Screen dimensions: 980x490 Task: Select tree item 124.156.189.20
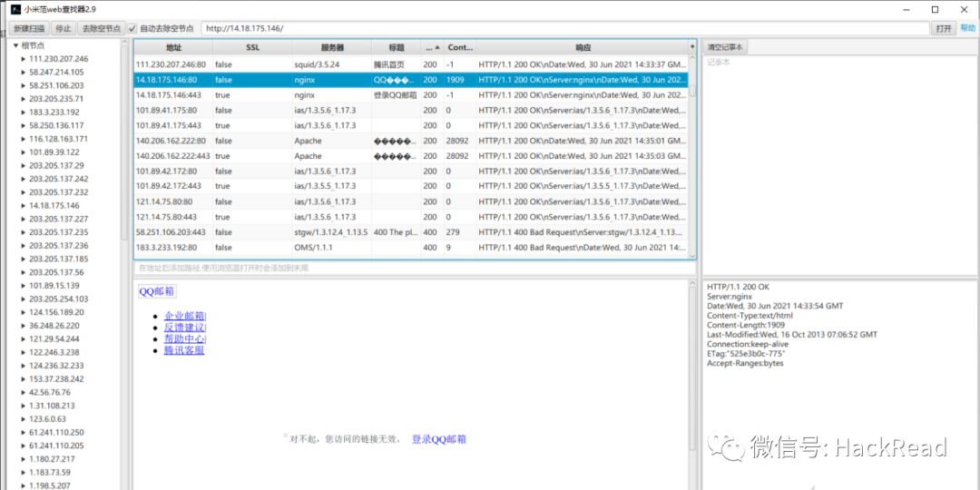pos(56,312)
